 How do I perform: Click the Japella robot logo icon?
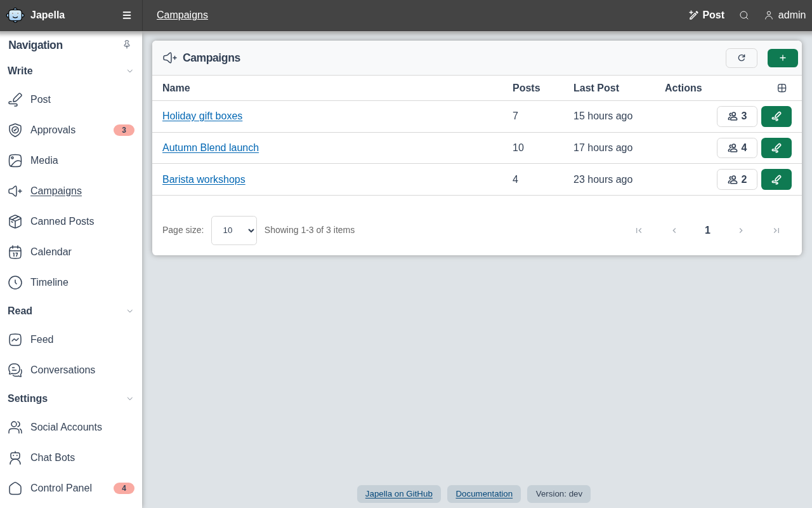click(x=15, y=15)
